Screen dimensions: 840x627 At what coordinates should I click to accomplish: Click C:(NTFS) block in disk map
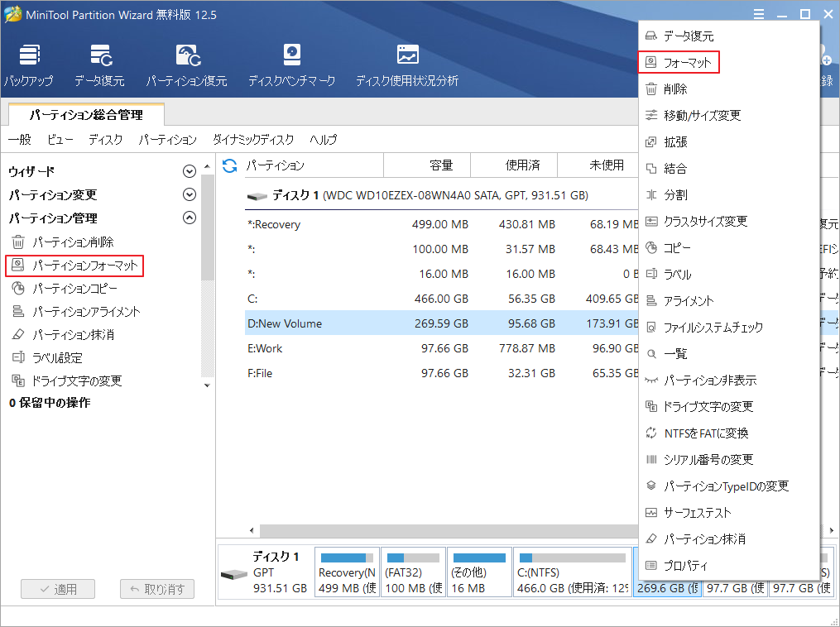[573, 572]
